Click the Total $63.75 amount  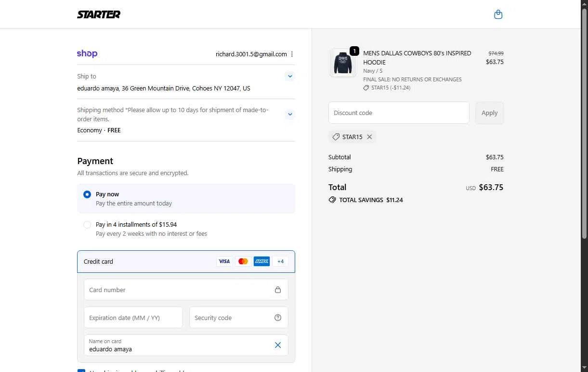pyautogui.click(x=491, y=187)
